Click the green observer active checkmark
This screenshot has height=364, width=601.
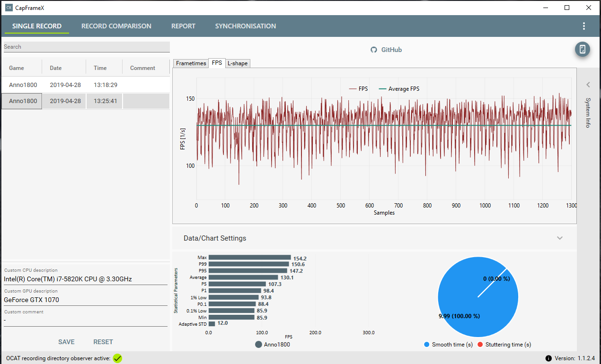click(117, 358)
